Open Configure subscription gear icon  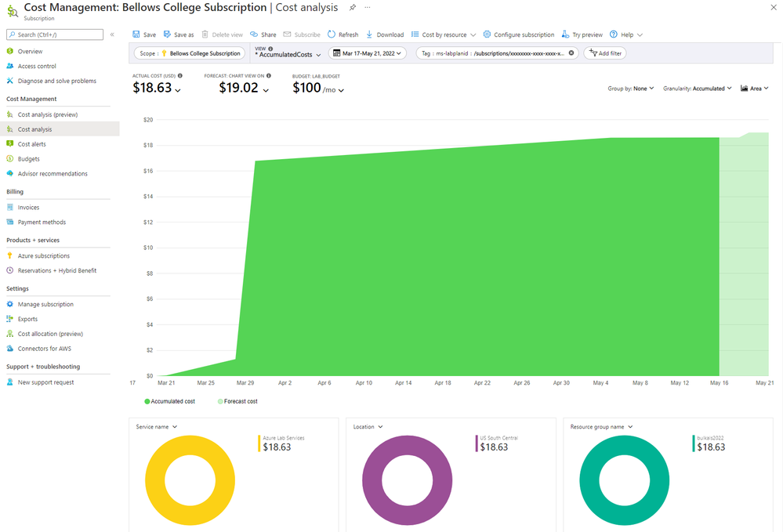487,34
